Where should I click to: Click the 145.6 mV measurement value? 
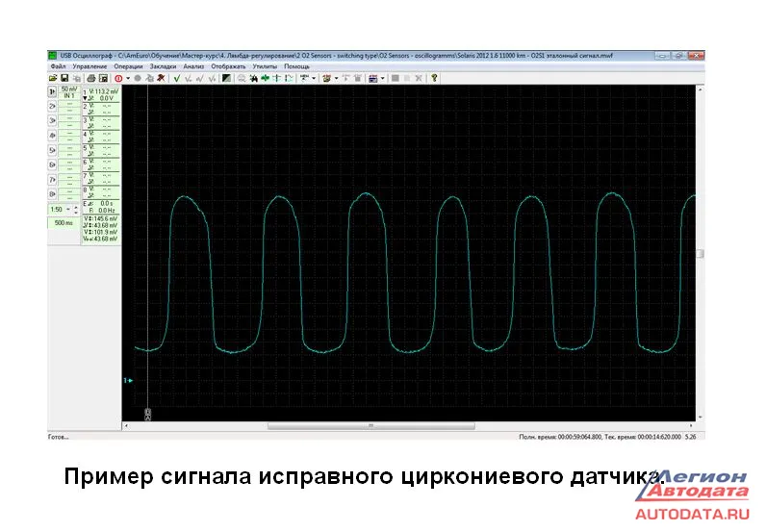[x=105, y=218]
